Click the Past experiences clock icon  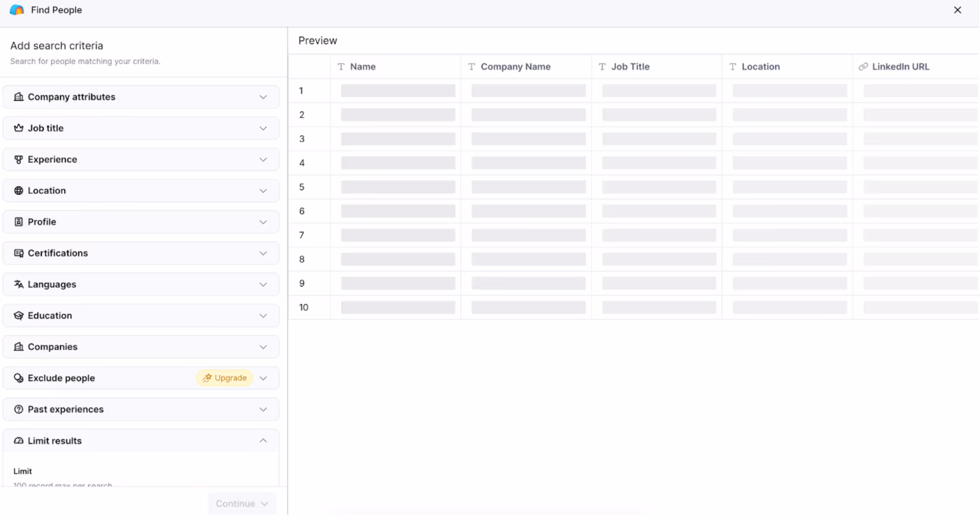pos(18,409)
